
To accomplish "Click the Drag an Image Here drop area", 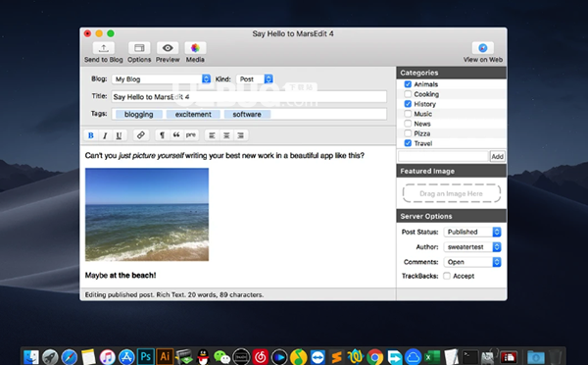I will coord(452,193).
